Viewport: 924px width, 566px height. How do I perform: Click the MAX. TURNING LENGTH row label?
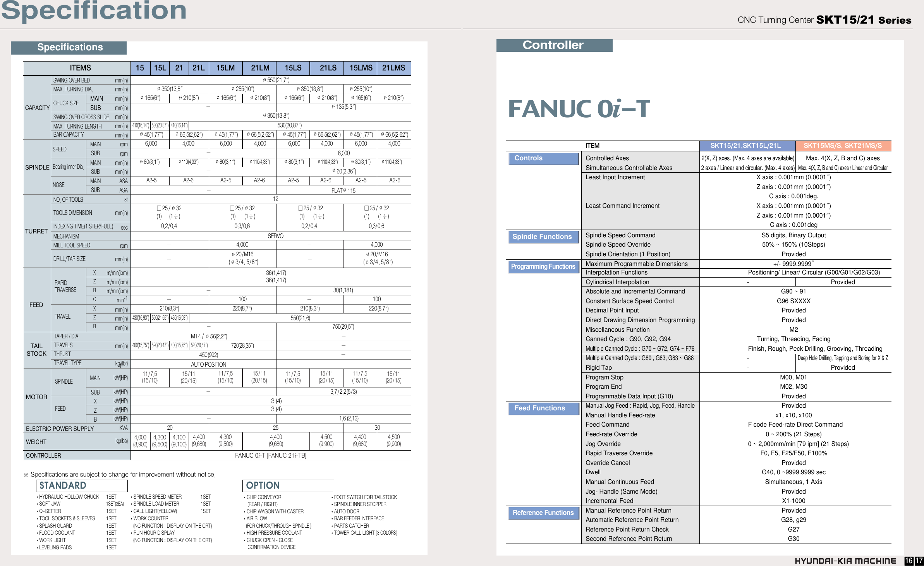tap(77, 126)
